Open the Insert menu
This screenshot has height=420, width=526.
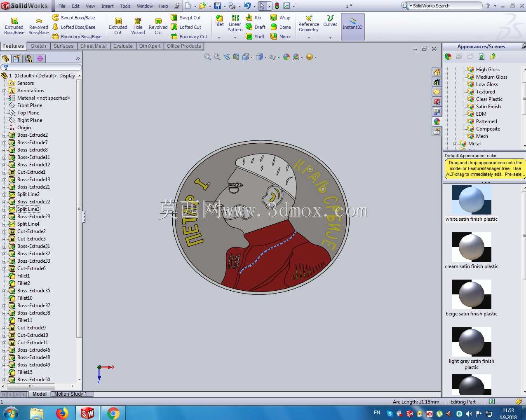(x=108, y=6)
